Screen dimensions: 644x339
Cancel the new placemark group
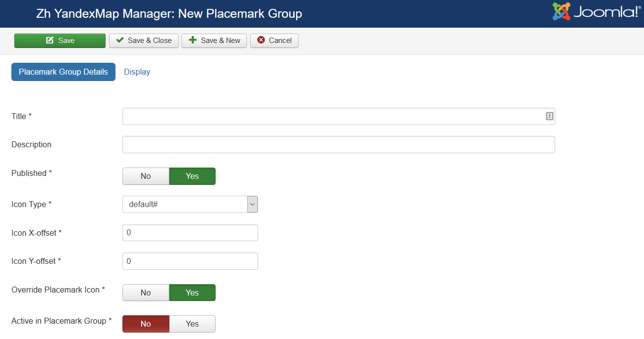(274, 41)
